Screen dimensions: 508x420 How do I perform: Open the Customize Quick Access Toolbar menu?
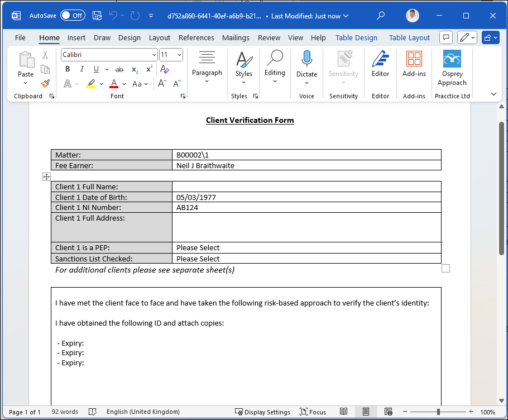click(x=151, y=16)
